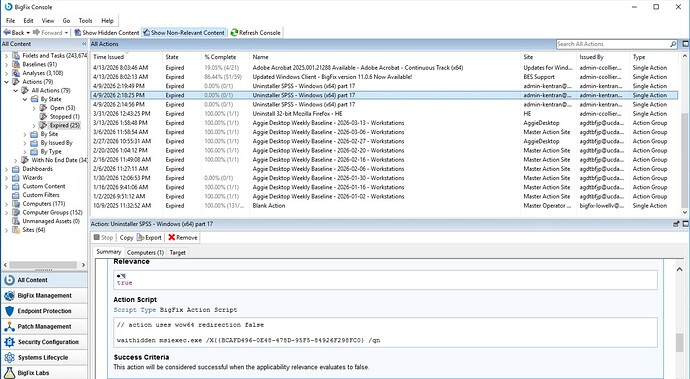Click the Wizards folder icon
This screenshot has height=379, width=690.
(x=16, y=178)
